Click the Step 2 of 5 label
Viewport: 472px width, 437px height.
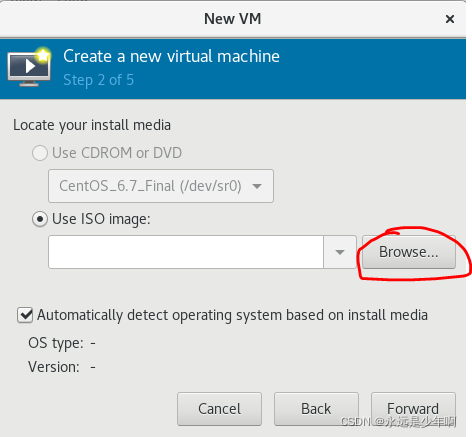[99, 80]
